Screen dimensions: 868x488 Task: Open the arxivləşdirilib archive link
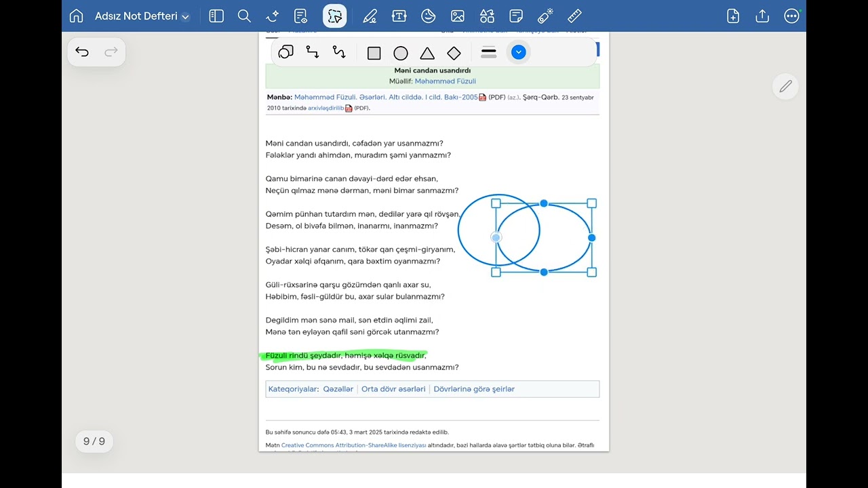[326, 108]
